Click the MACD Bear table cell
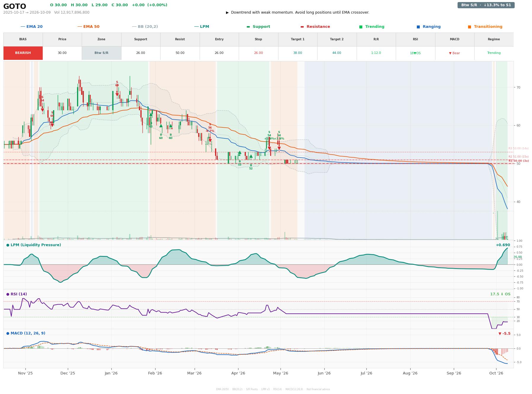 tap(455, 53)
